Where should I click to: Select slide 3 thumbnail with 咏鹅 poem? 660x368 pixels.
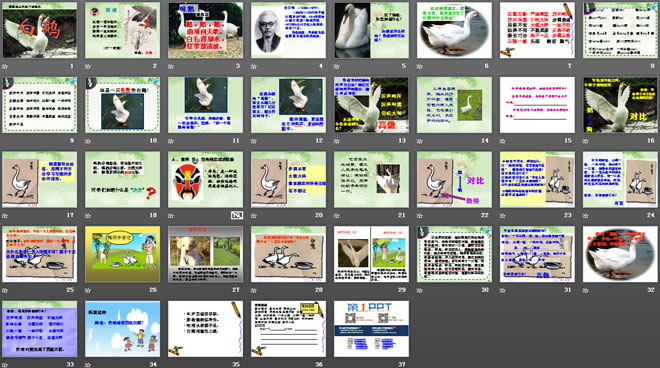tap(205, 30)
